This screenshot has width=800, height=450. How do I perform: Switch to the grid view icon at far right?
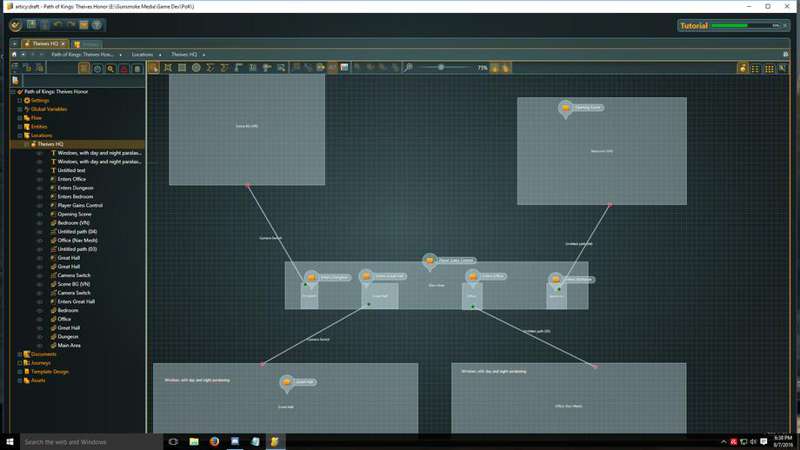(x=769, y=68)
